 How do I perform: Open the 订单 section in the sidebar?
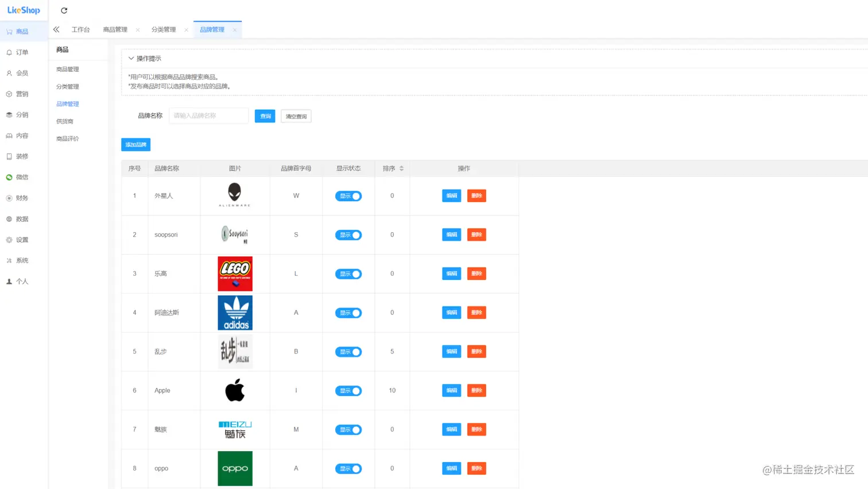(24, 52)
